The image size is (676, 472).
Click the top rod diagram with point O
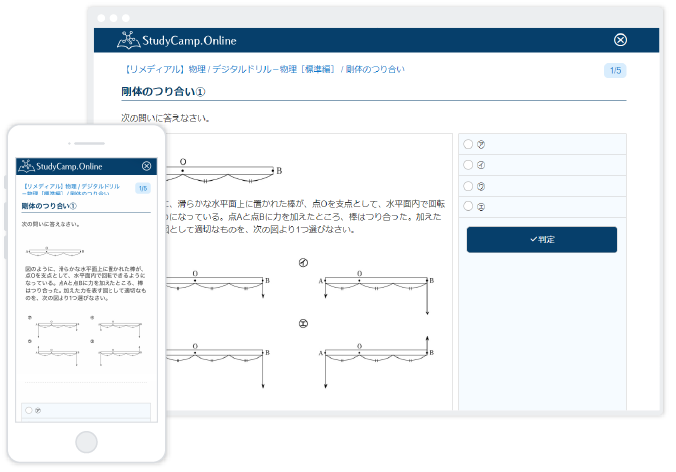click(220, 171)
